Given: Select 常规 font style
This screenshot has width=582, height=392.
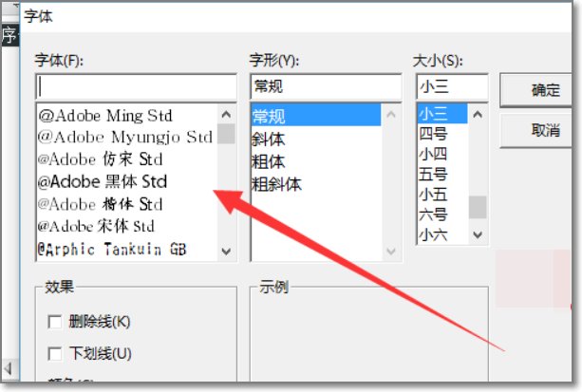Looking at the screenshot, I should [316, 116].
